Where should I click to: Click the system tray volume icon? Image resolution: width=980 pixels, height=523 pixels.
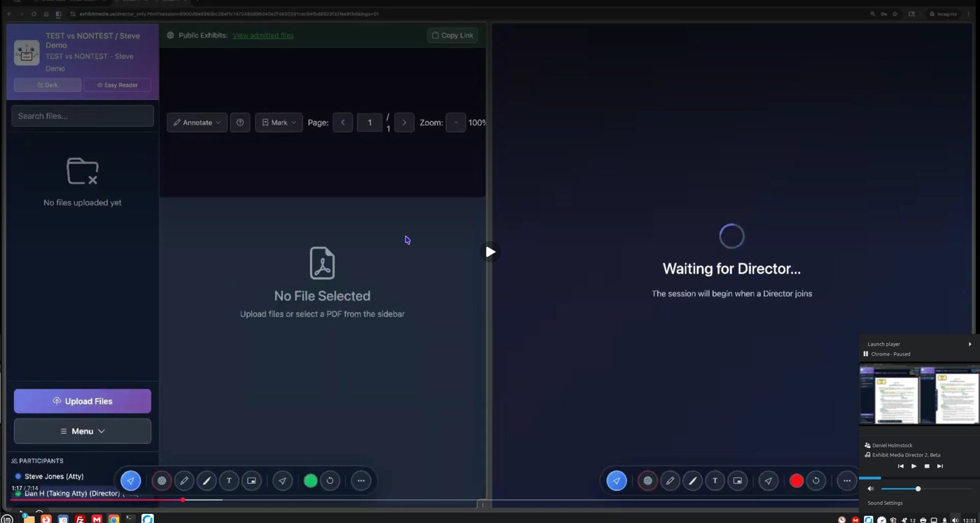(955, 519)
